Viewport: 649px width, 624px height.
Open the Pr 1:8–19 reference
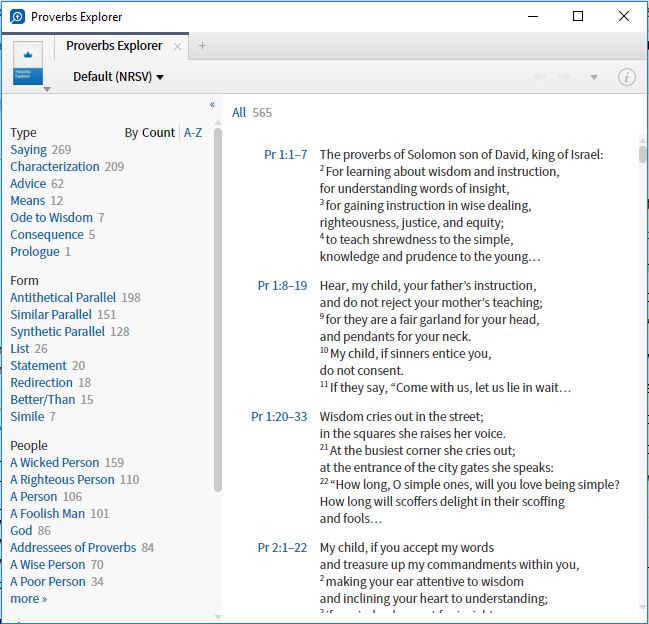click(x=282, y=286)
